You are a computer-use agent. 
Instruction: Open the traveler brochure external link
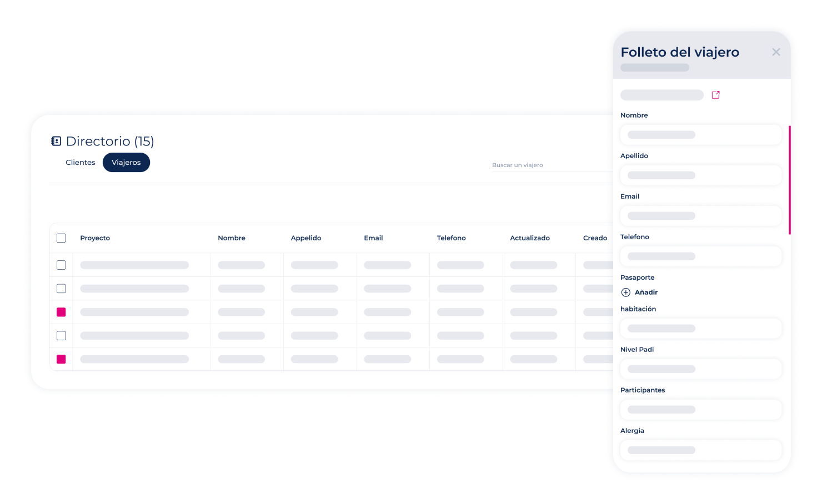(x=715, y=94)
